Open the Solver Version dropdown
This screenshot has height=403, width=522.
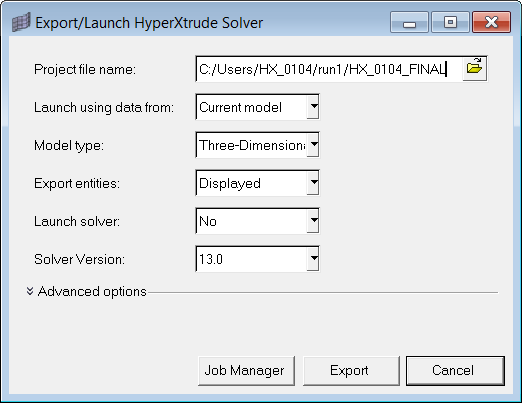pyautogui.click(x=313, y=259)
